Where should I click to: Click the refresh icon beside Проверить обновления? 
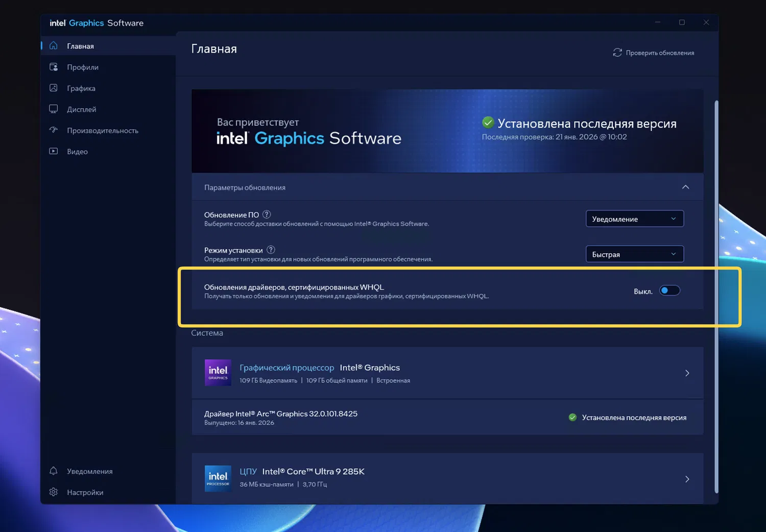click(617, 53)
